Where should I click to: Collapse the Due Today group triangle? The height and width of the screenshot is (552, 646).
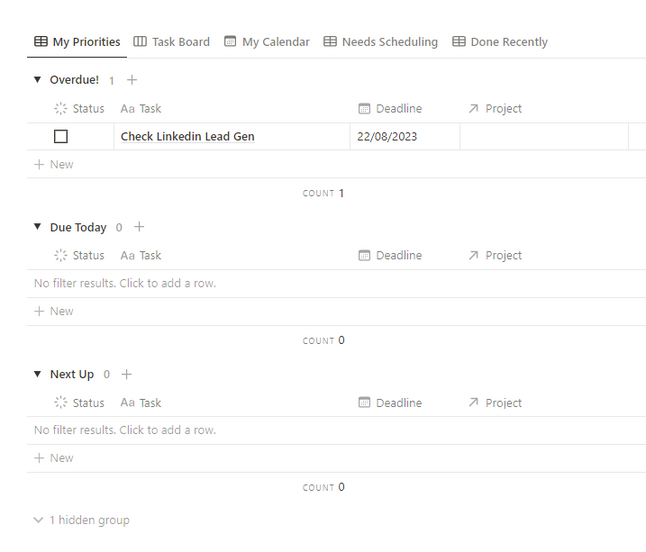tap(38, 227)
